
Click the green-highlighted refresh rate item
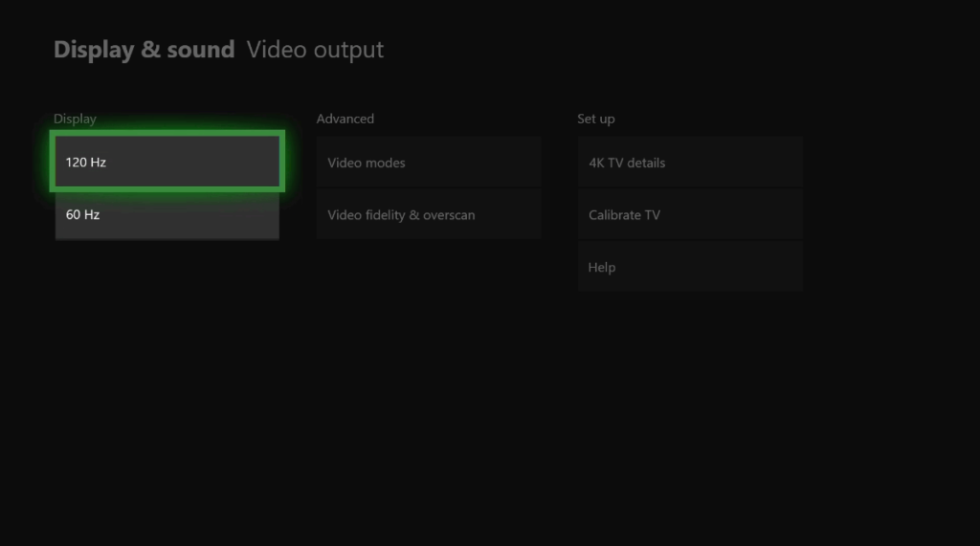pos(167,162)
